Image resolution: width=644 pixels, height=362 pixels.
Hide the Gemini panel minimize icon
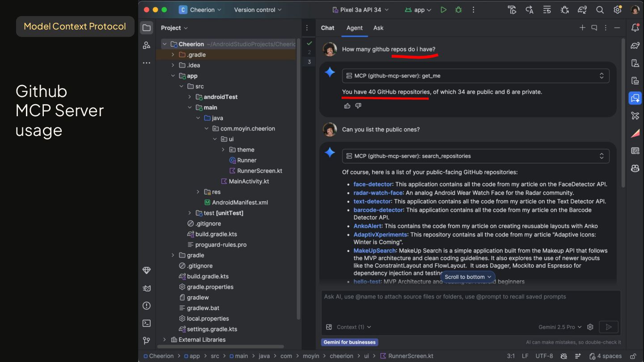pyautogui.click(x=617, y=28)
